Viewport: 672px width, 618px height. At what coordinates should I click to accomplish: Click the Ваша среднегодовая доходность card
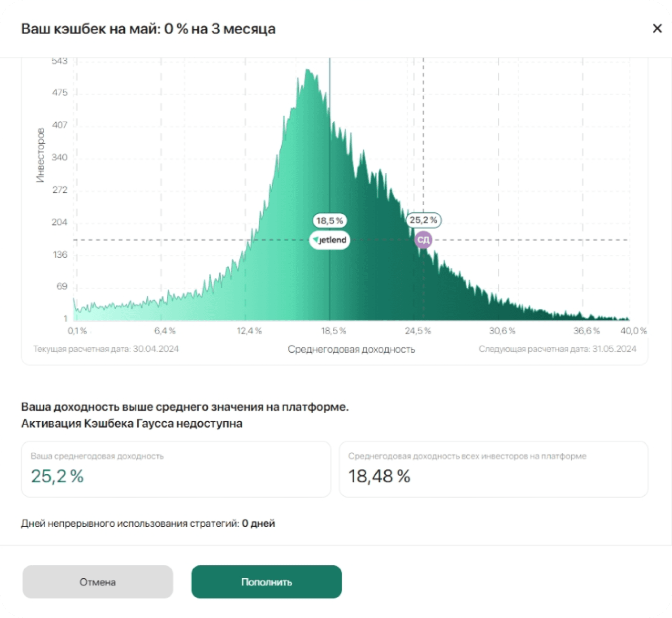(x=176, y=469)
